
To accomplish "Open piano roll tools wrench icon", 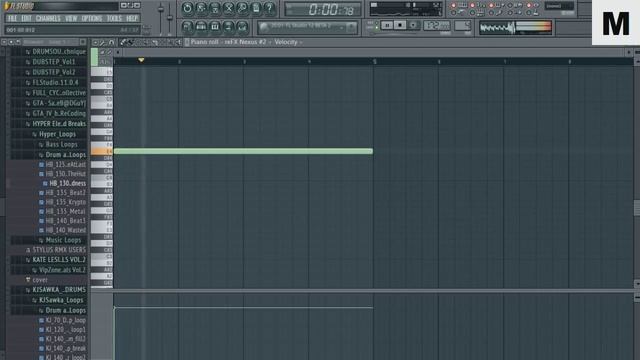I will (x=103, y=42).
